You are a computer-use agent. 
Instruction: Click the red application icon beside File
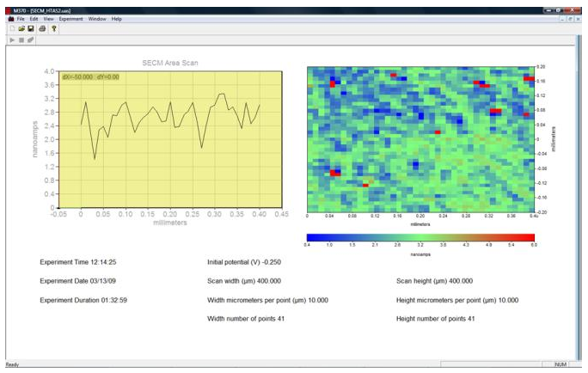[10, 18]
